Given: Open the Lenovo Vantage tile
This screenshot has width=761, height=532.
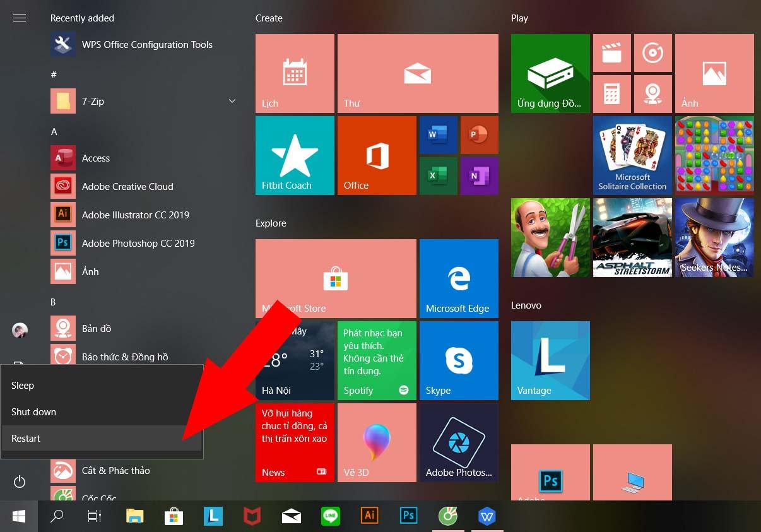Looking at the screenshot, I should (550, 360).
